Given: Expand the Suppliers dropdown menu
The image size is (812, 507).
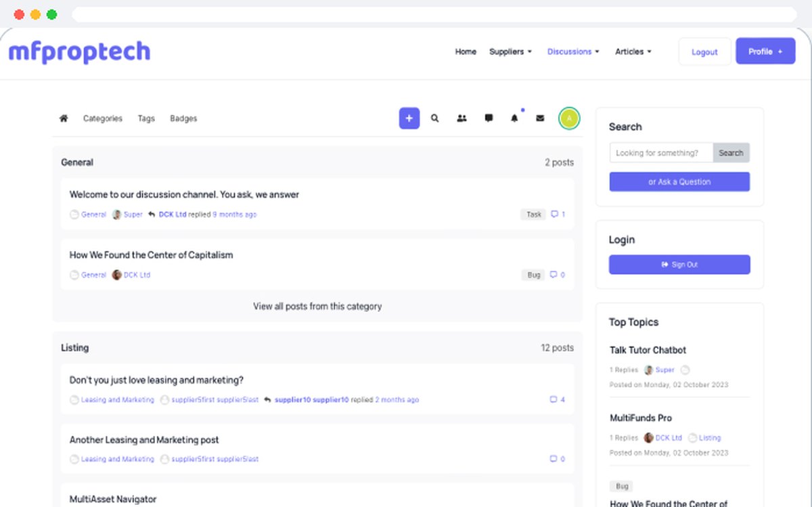Looking at the screenshot, I should [510, 51].
